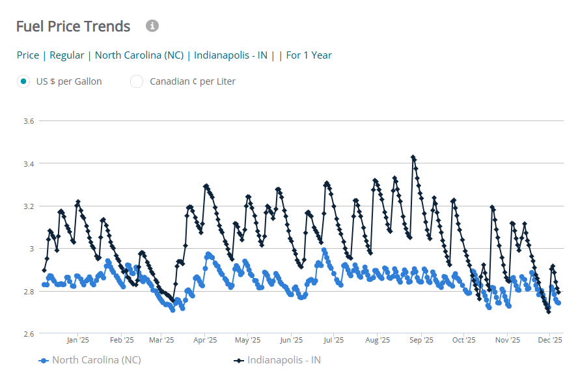Click the North Carolina legend circle marker
578x392 pixels.
point(44,360)
